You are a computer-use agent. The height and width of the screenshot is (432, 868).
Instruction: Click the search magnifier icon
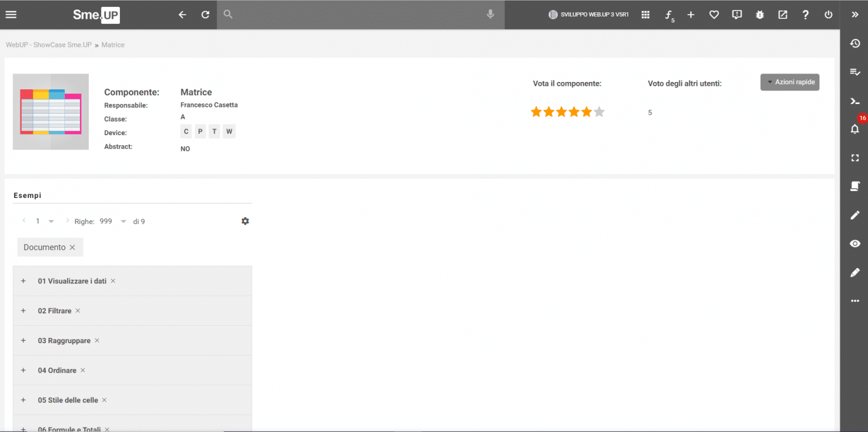tap(228, 15)
